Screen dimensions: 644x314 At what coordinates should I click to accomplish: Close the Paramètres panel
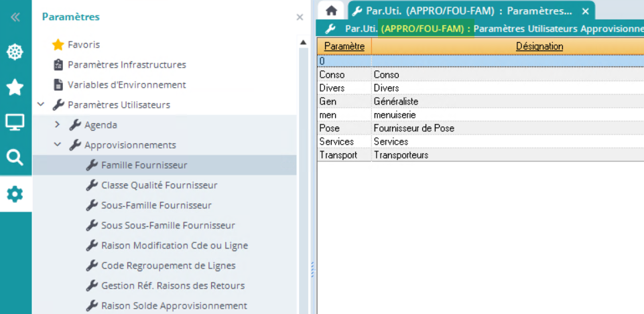[300, 17]
